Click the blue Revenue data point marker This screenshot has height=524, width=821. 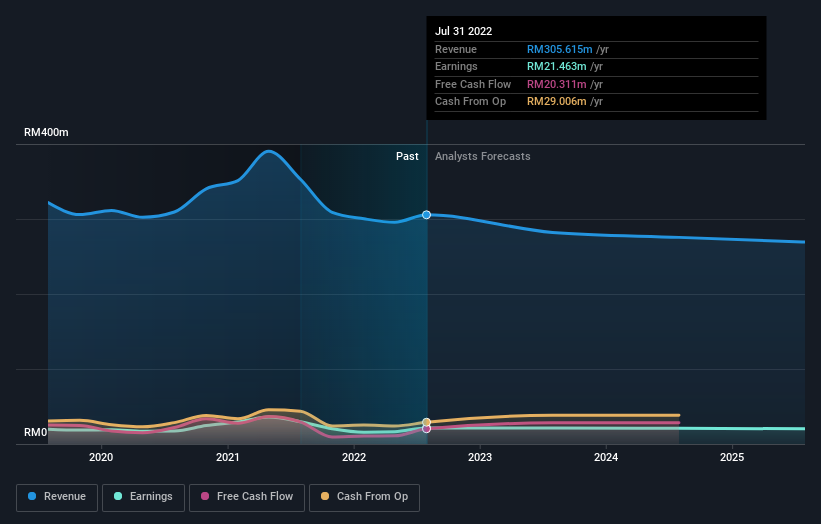427,215
